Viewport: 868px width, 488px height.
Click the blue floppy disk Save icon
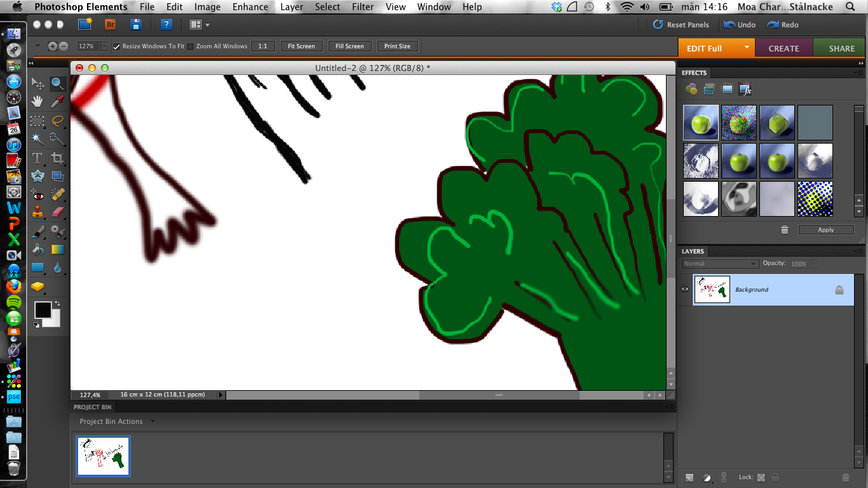click(x=136, y=25)
